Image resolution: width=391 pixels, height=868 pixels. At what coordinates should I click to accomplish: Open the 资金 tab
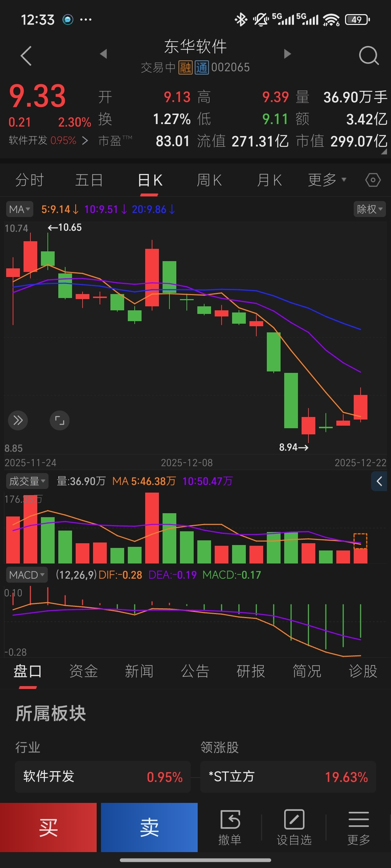point(84,671)
